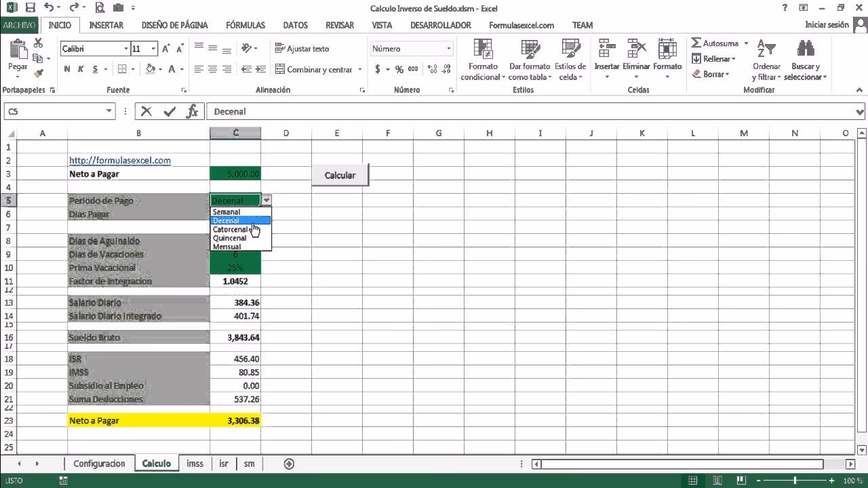Click the font color A icon
868x488 pixels.
point(172,69)
